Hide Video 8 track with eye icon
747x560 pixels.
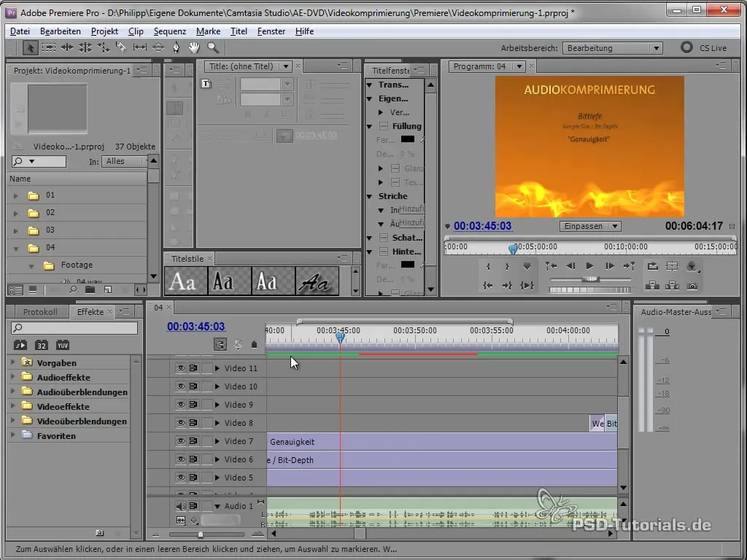(181, 423)
